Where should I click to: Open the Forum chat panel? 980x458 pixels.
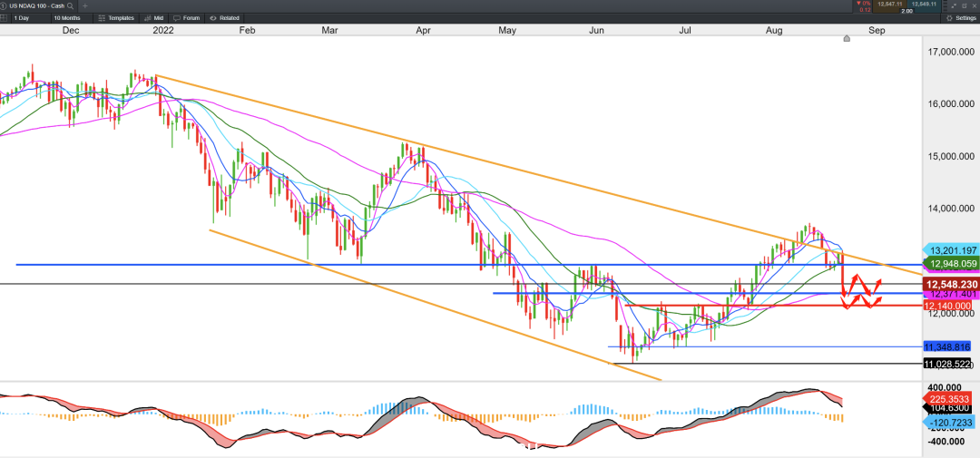pyautogui.click(x=186, y=18)
